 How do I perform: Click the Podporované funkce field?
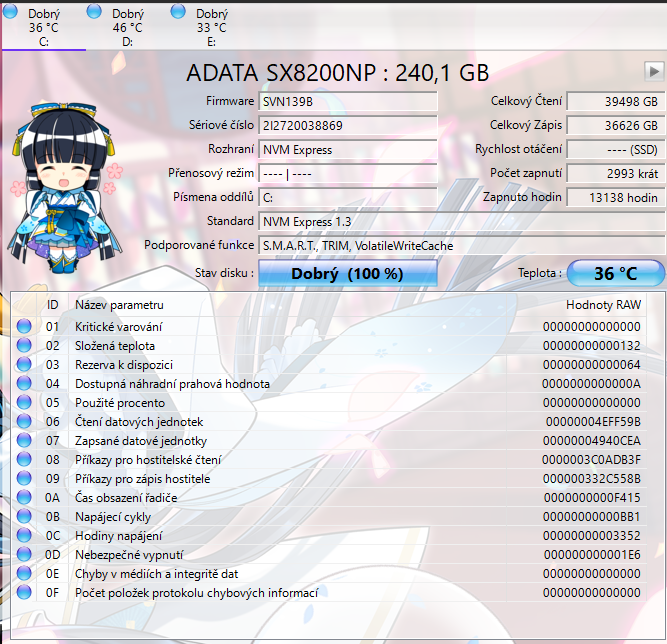(462, 246)
